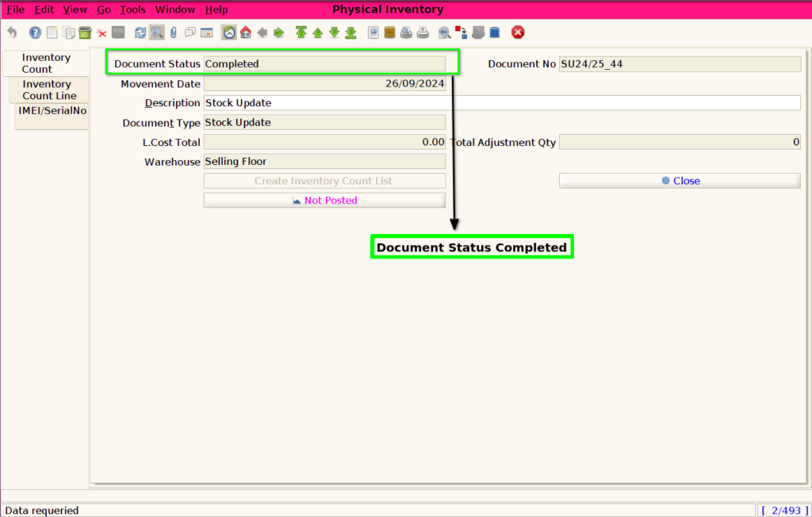This screenshot has width=812, height=517.
Task: Click the Warehouse Selling Floor field
Action: click(324, 161)
